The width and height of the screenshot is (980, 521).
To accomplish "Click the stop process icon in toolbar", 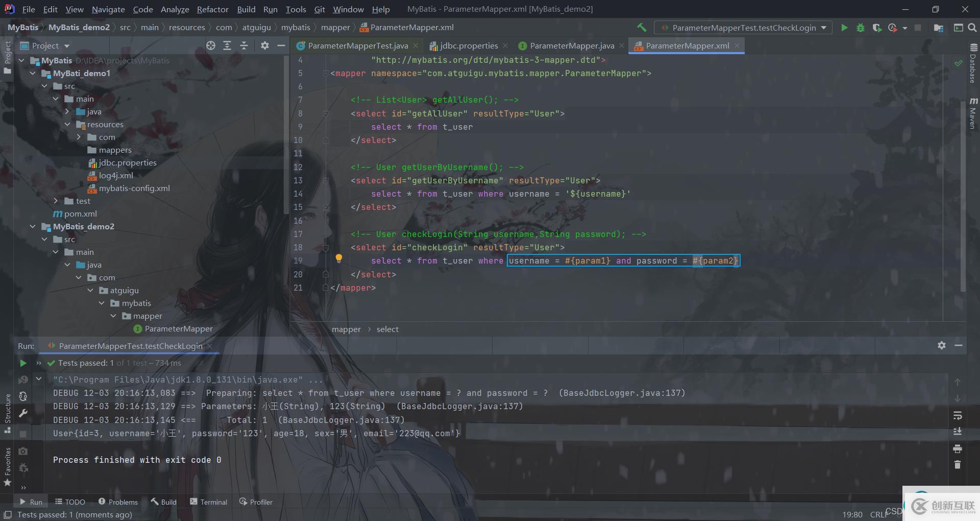I will pos(918,28).
